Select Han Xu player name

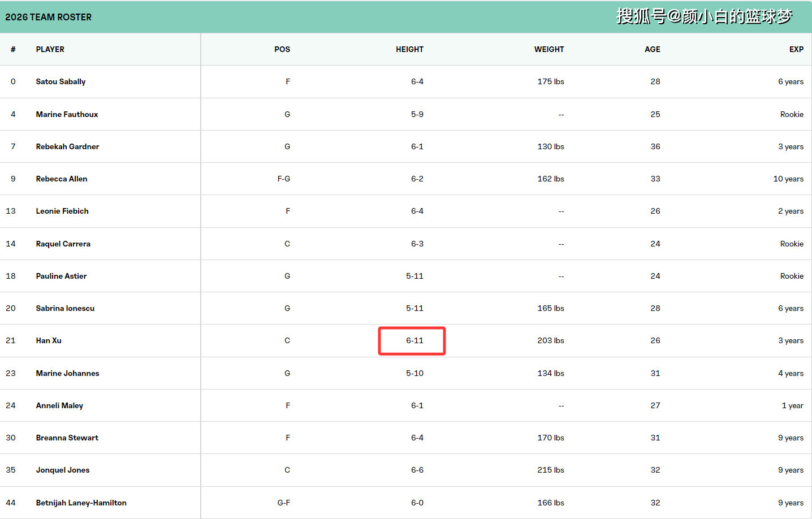(49, 340)
